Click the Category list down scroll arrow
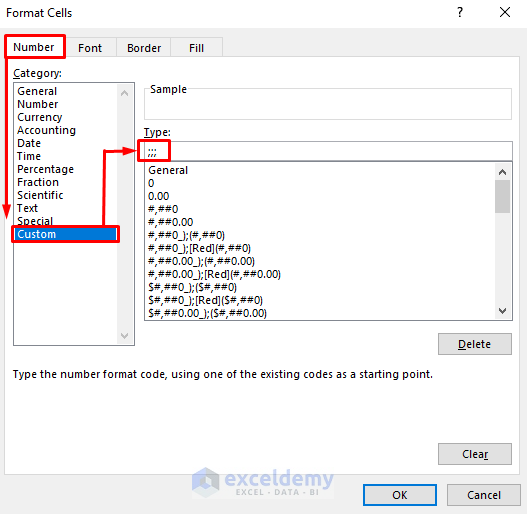The image size is (527, 514). tap(124, 335)
